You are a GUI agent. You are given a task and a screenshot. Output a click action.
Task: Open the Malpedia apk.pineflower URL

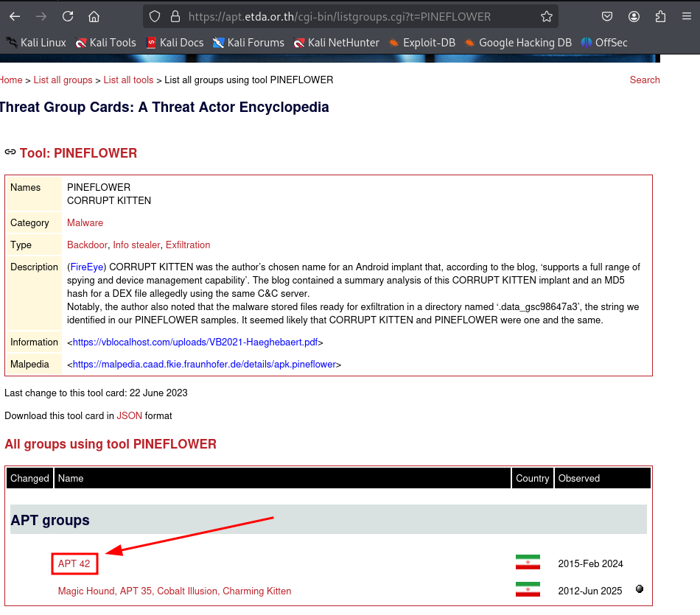[204, 365]
